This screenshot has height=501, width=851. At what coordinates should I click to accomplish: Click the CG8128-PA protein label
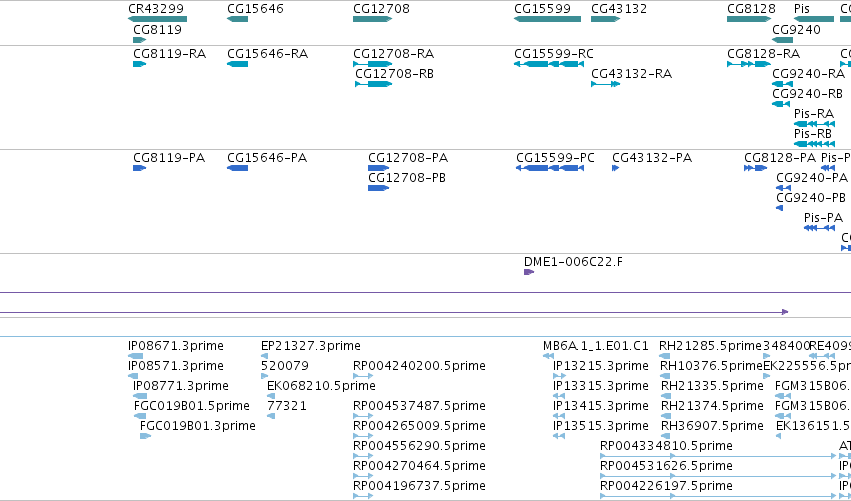coord(780,158)
